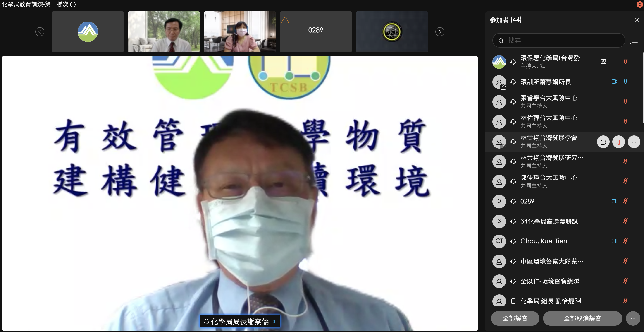Open more options for 林雲翔台灣發展學會

pos(634,142)
